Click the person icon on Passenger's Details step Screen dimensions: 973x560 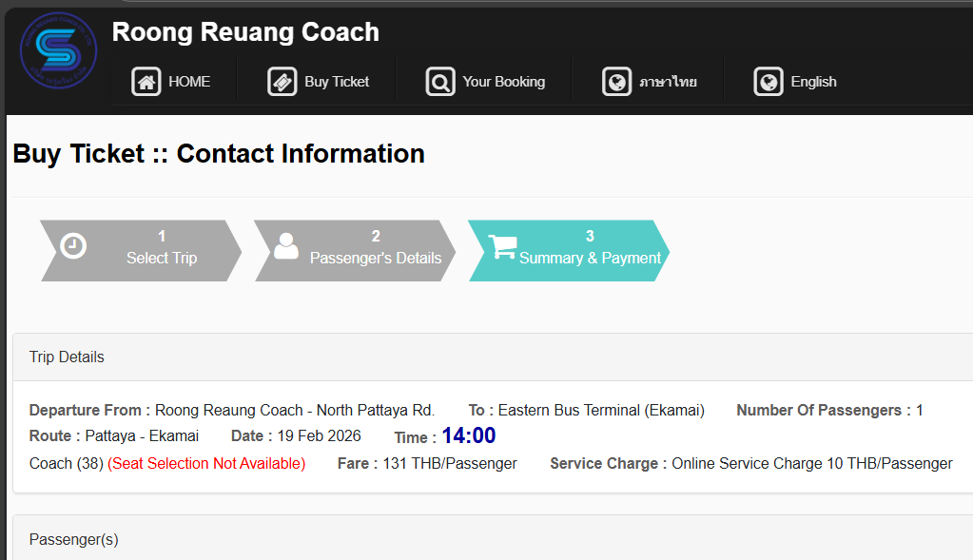[285, 245]
